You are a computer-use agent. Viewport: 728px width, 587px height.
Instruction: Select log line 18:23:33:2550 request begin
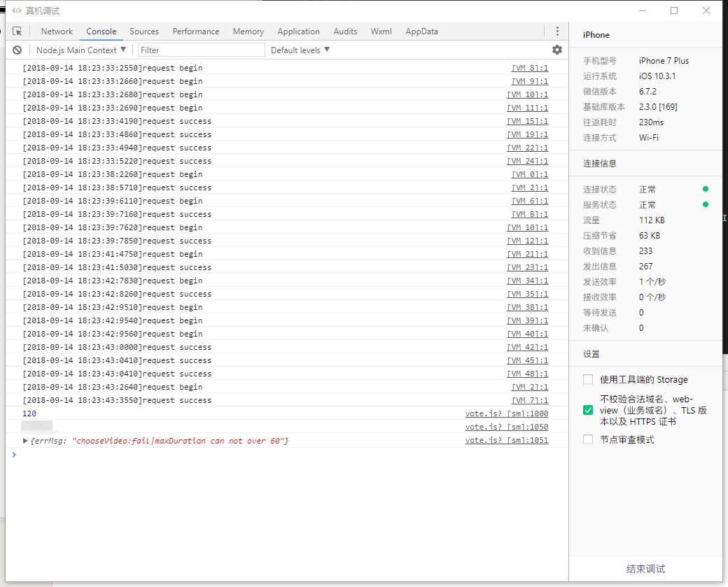click(x=113, y=68)
